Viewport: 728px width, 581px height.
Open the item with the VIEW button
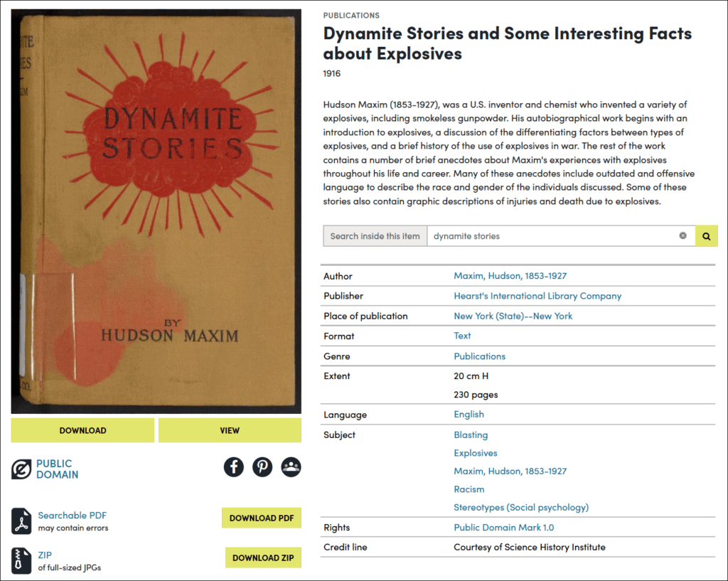coord(230,430)
